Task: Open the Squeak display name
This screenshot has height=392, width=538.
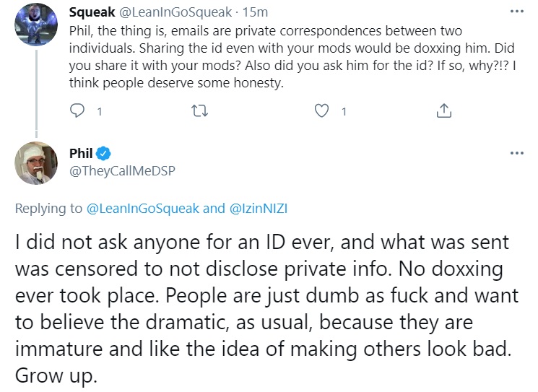Action: 92,12
